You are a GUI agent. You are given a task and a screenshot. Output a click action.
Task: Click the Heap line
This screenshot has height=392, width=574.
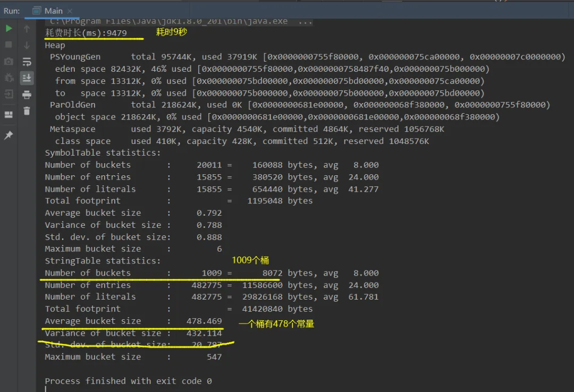tap(55, 45)
